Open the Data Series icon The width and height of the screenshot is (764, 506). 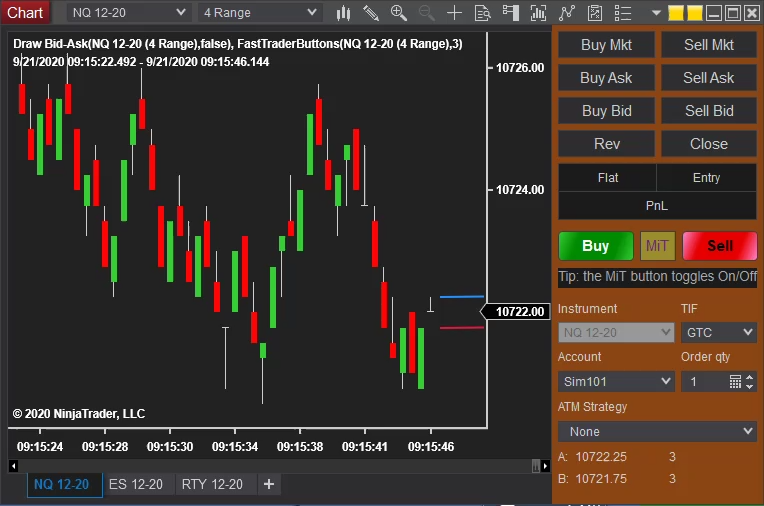point(538,13)
